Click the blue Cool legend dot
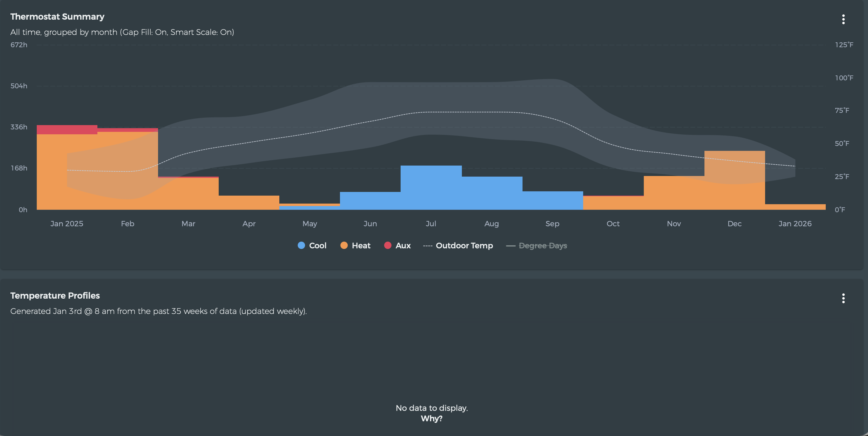The image size is (868, 436). tap(301, 245)
